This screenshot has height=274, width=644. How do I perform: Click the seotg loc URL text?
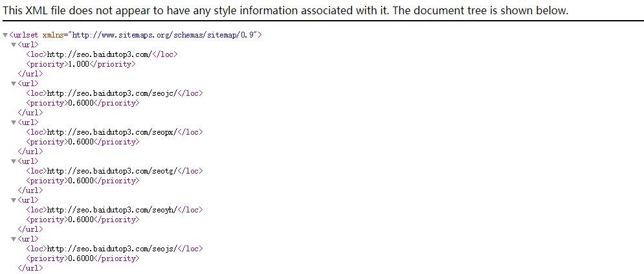[x=112, y=171]
